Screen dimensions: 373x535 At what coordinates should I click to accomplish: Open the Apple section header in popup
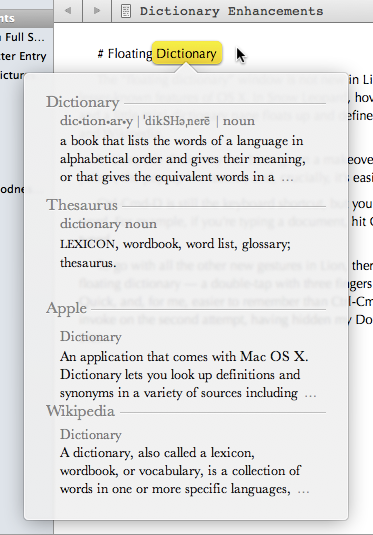pos(67,308)
